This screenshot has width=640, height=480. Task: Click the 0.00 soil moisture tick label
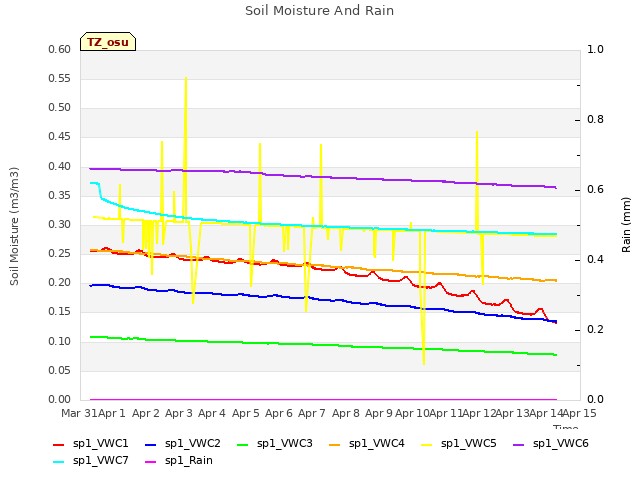[60, 400]
